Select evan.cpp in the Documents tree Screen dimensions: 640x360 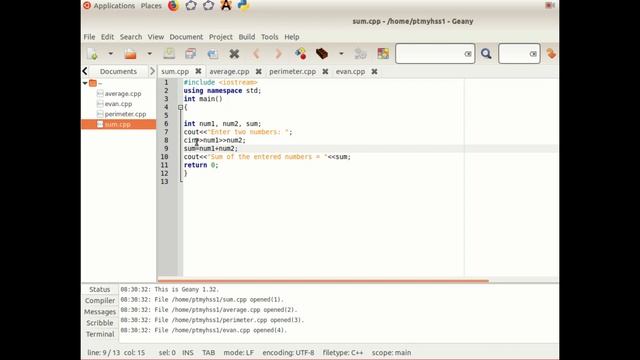(x=118, y=104)
